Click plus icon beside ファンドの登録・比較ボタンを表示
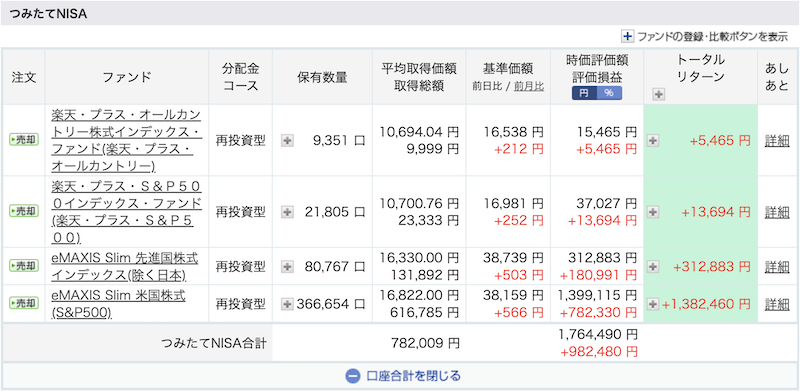This screenshot has width=800, height=392. (x=627, y=37)
